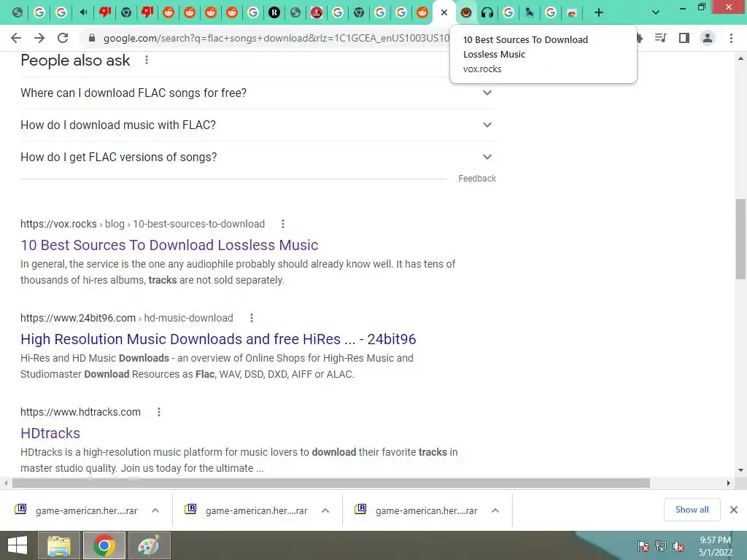Click the vertical scrollbar thumb
The width and height of the screenshot is (747, 560).
[x=740, y=239]
